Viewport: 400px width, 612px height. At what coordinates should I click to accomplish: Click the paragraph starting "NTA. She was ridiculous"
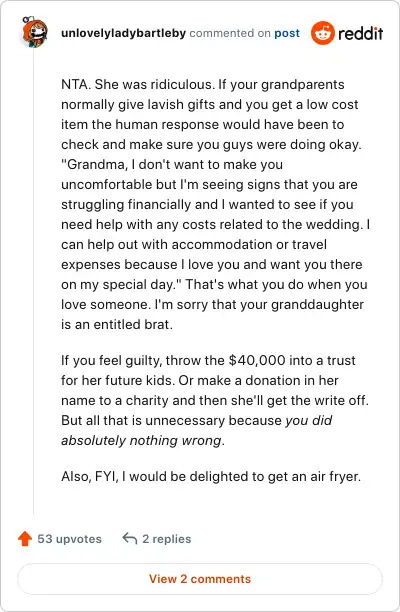[x=215, y=205]
